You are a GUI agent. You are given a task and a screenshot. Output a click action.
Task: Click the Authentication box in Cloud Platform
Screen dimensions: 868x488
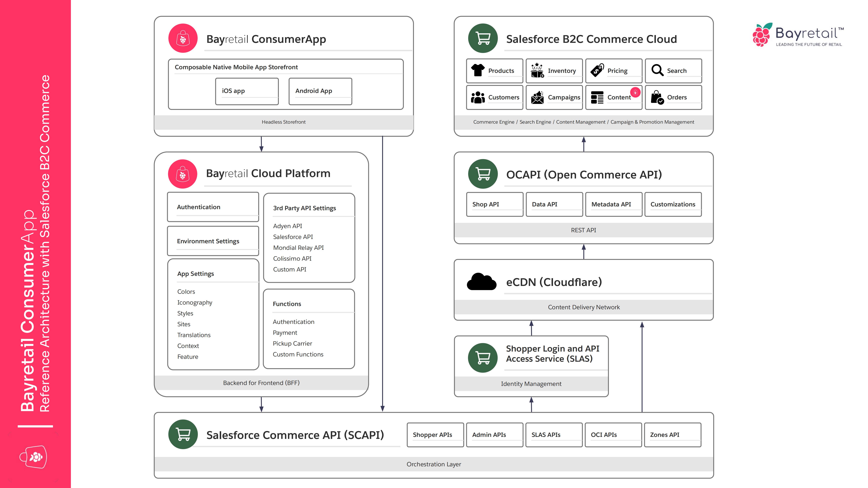[x=213, y=207]
